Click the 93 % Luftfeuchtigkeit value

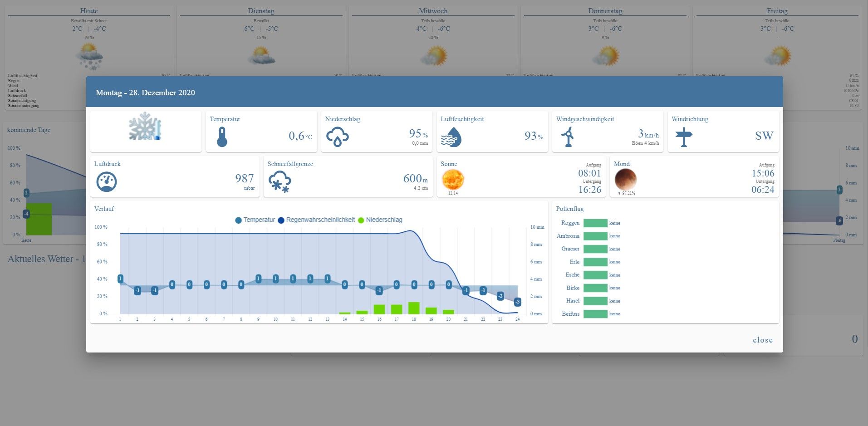pyautogui.click(x=534, y=136)
